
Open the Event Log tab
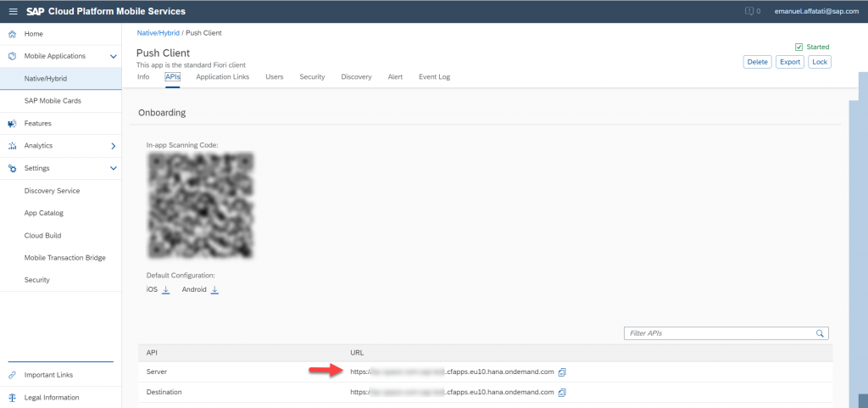pos(435,77)
